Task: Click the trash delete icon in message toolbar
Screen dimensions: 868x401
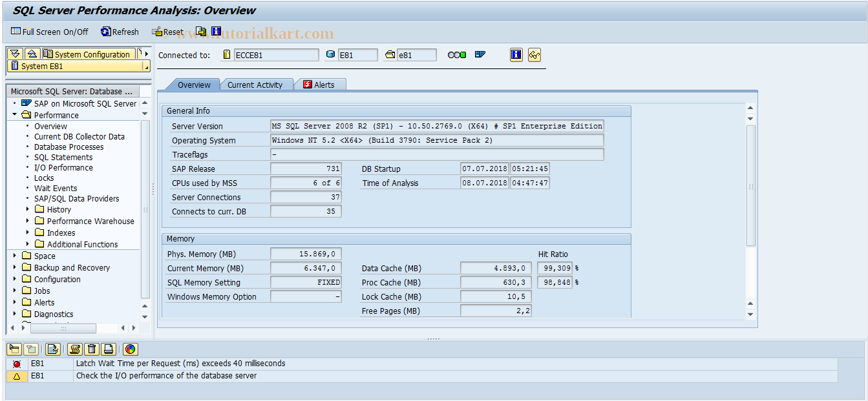Action: 92,349
